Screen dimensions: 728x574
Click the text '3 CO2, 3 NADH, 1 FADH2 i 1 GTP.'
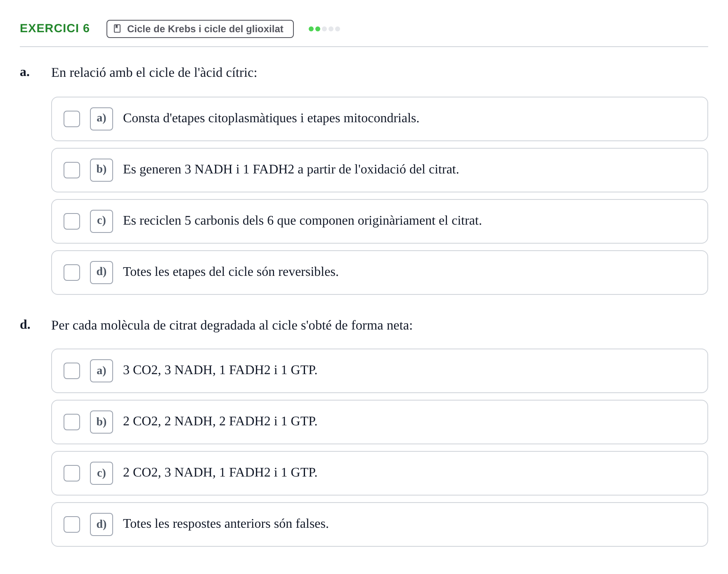coord(220,370)
